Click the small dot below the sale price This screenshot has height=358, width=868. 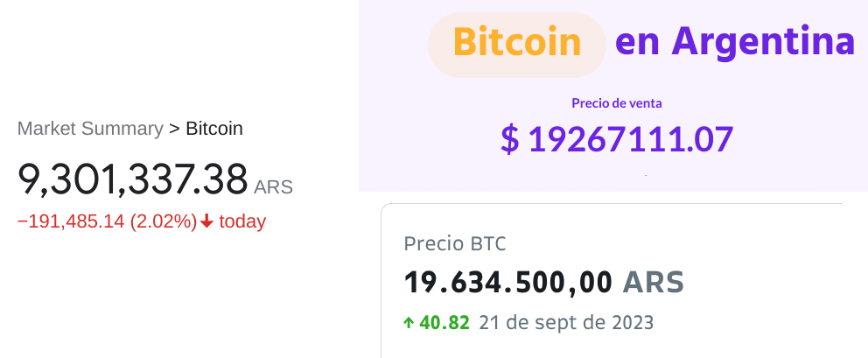pos(646,176)
